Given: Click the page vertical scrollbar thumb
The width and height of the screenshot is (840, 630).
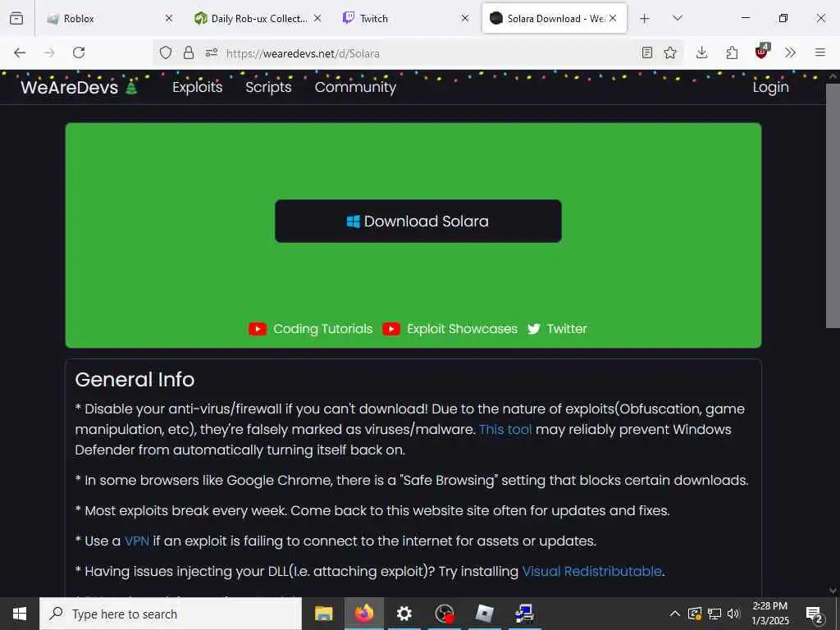Looking at the screenshot, I should pos(833,205).
